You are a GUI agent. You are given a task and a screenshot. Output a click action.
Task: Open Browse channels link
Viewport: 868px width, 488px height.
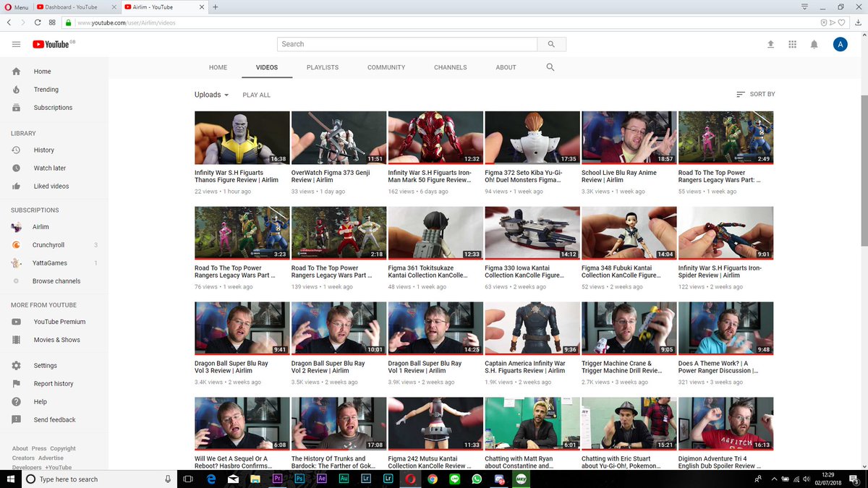pyautogui.click(x=56, y=281)
